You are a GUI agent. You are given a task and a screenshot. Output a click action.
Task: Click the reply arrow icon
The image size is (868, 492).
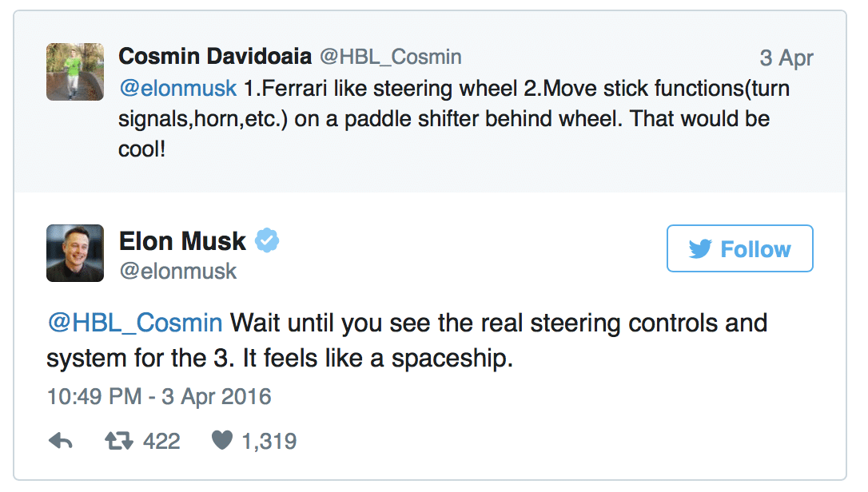tap(61, 441)
